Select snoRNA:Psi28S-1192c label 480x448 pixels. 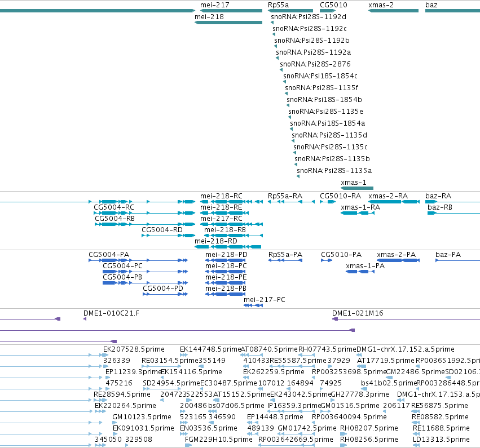pyautogui.click(x=310, y=29)
